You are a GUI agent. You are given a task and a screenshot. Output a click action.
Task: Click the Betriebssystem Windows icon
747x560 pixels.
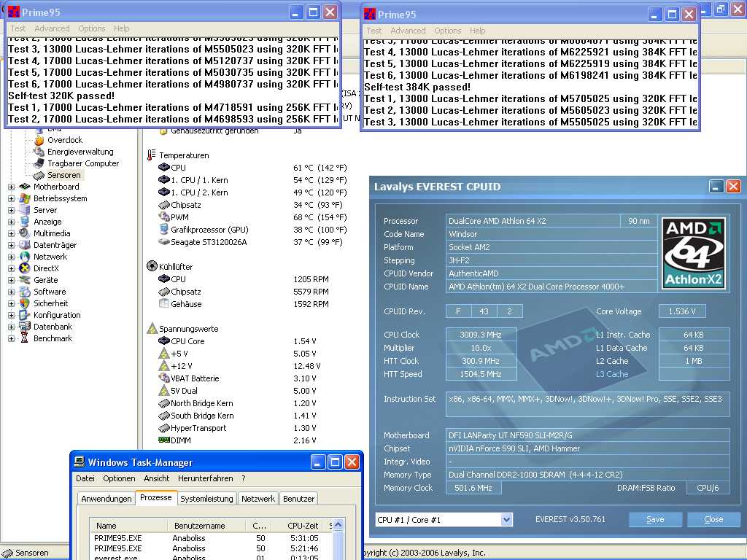click(x=25, y=198)
